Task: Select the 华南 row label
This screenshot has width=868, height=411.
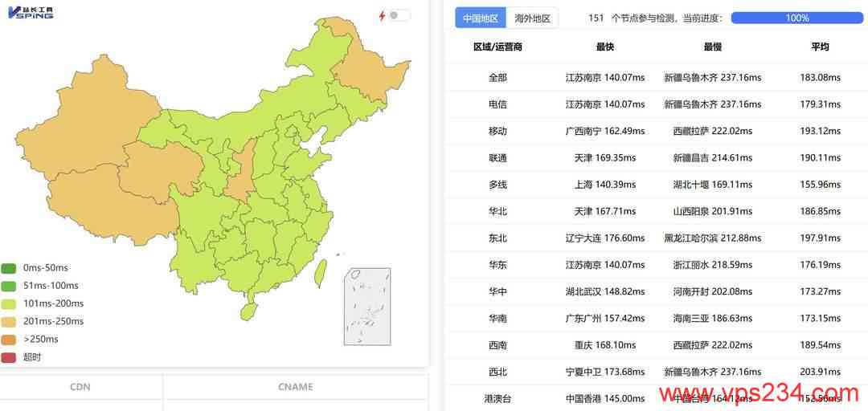Action: (x=497, y=319)
